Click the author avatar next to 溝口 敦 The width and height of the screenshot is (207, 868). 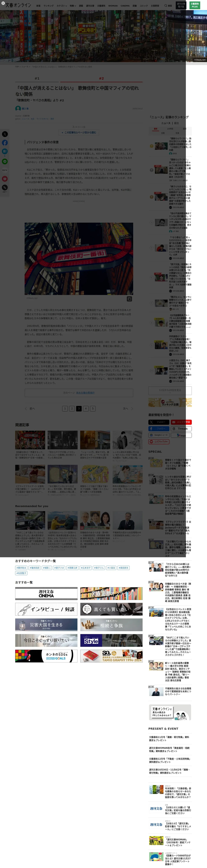coord(18,108)
